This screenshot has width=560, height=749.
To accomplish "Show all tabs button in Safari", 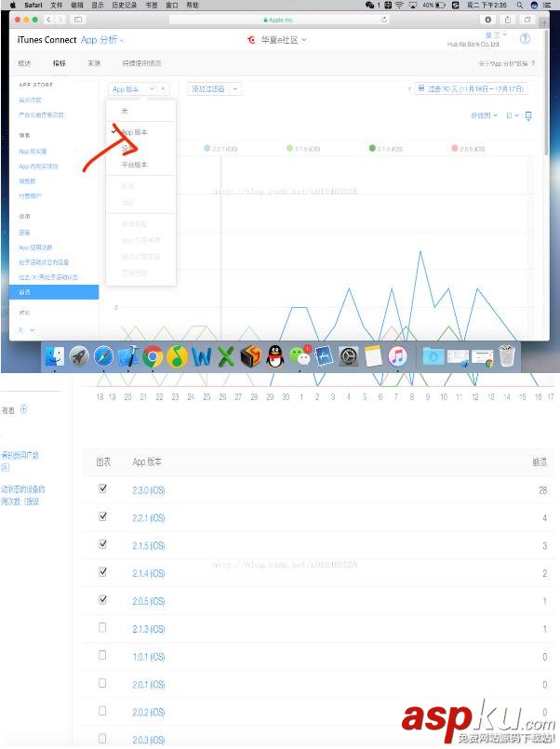I will [x=527, y=20].
